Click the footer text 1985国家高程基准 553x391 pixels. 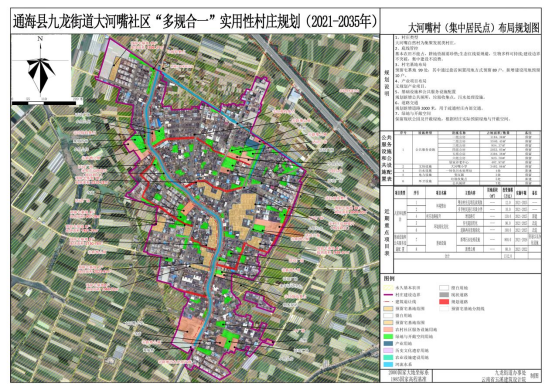[409, 379]
